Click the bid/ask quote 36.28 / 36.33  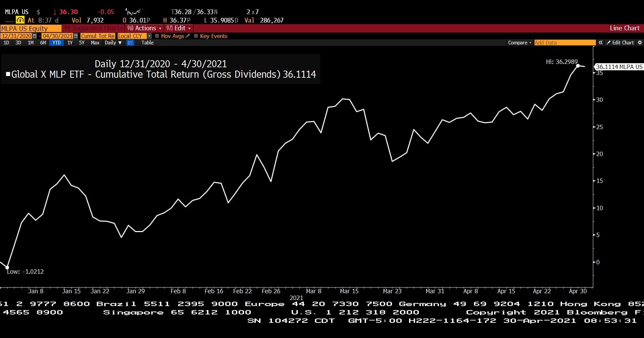194,12
